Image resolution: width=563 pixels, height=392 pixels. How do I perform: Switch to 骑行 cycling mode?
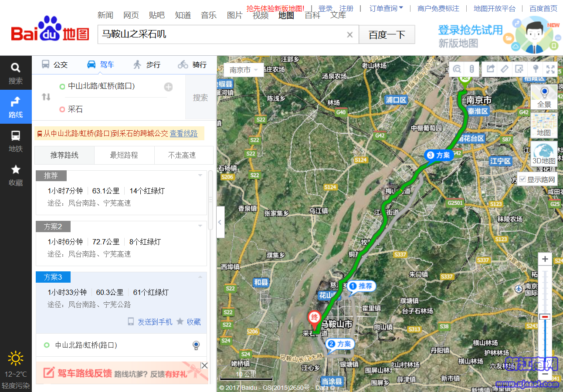pos(192,64)
